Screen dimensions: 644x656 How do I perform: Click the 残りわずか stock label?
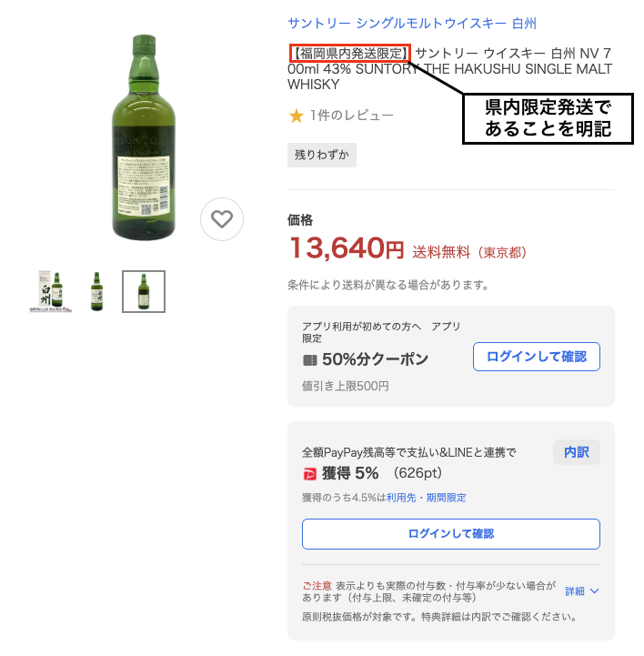322,156
